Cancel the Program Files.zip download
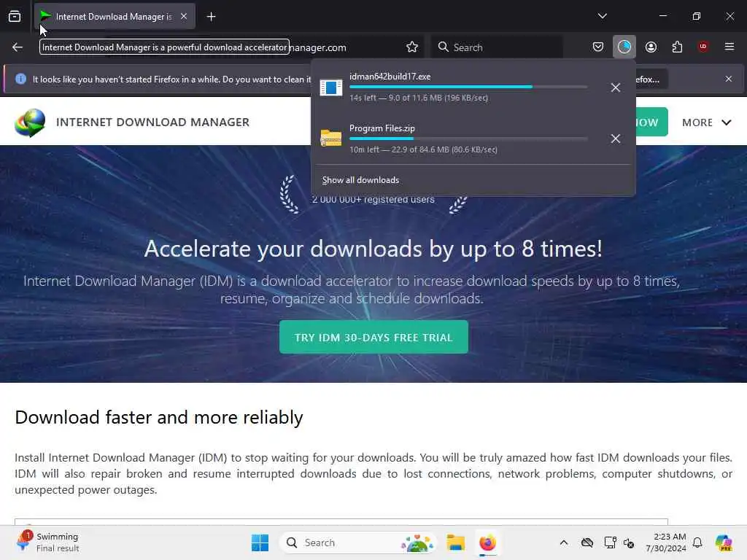Screen dimensions: 747x560 616,139
